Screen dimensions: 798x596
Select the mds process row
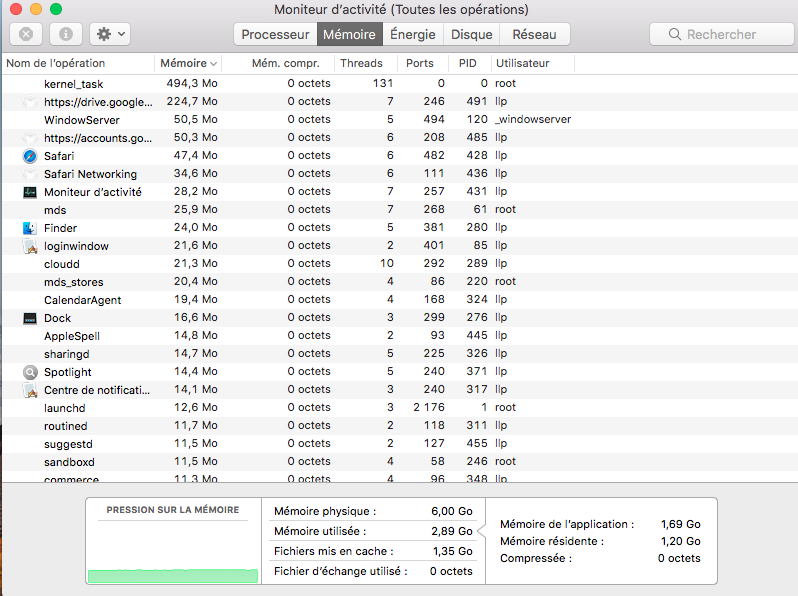pyautogui.click(x=399, y=210)
